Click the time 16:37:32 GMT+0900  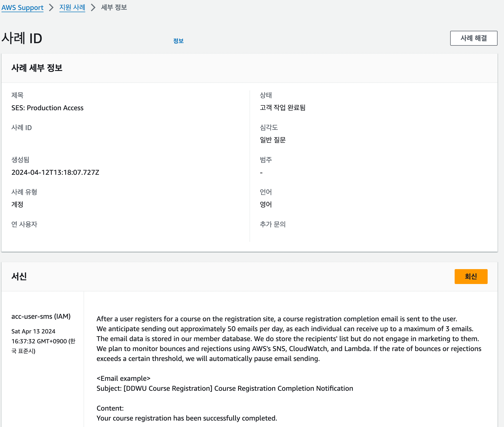click(39, 341)
